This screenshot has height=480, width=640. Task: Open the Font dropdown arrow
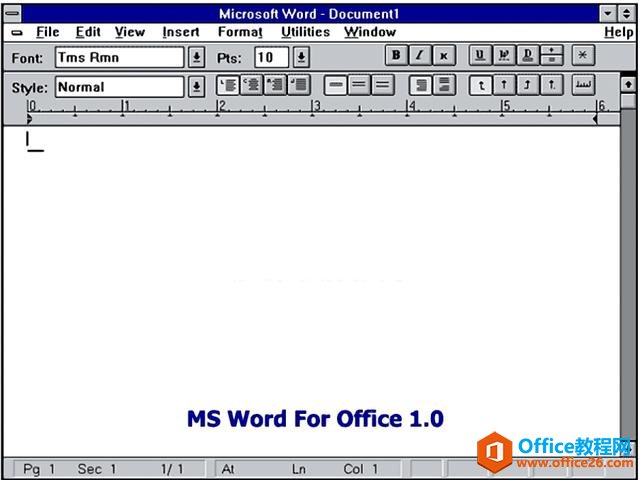point(196,57)
